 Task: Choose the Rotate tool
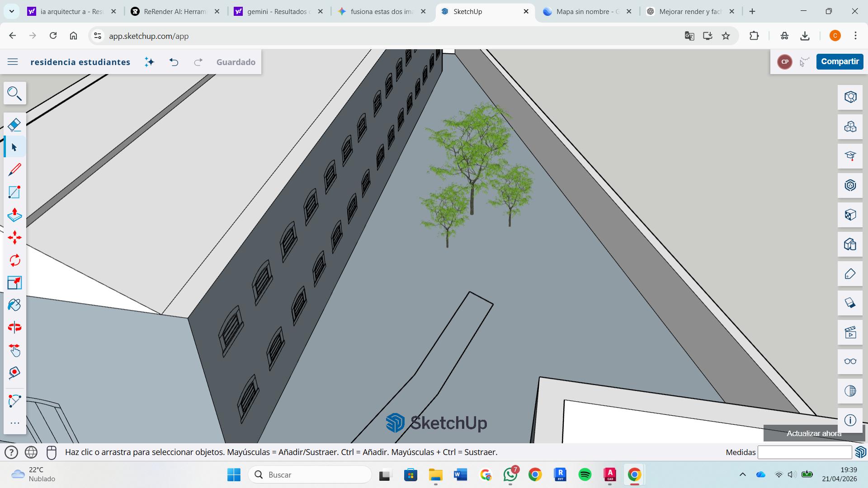(14, 260)
